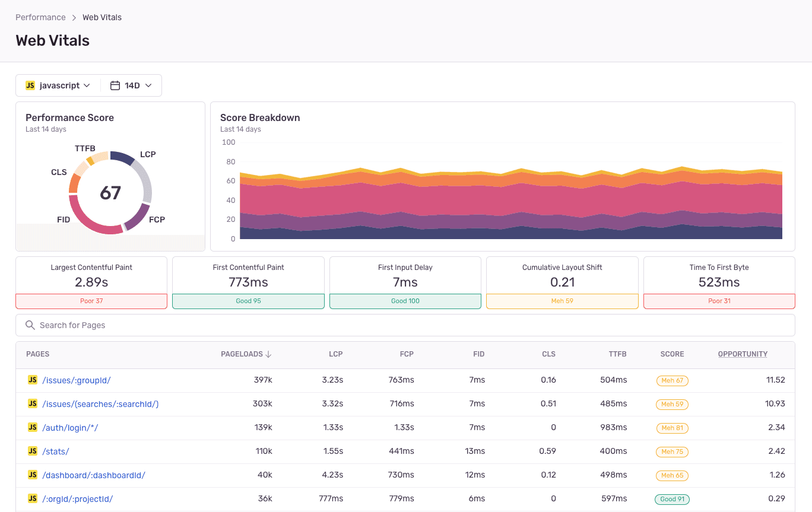Open the /auth/login/*/ page link
Screen dimensions: 812x512
click(70, 428)
